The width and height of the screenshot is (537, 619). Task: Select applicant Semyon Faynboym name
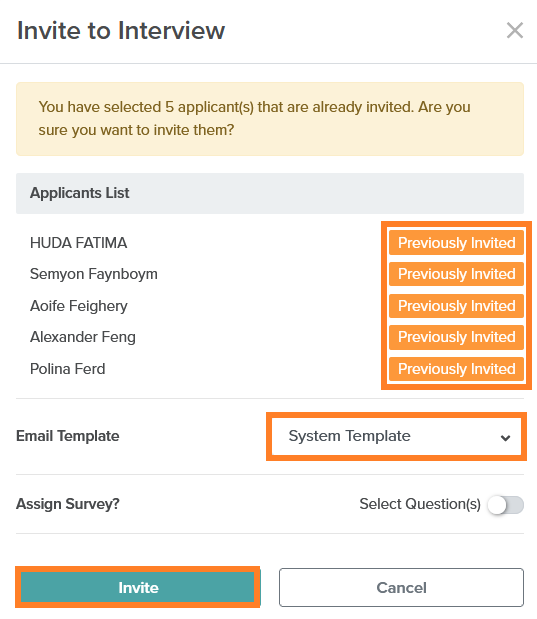(x=94, y=274)
